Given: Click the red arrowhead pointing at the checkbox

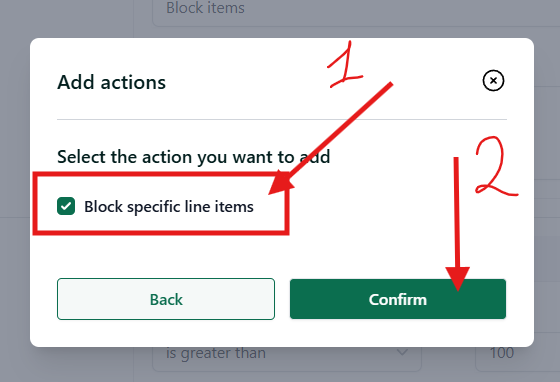Looking at the screenshot, I should pyautogui.click(x=280, y=184).
